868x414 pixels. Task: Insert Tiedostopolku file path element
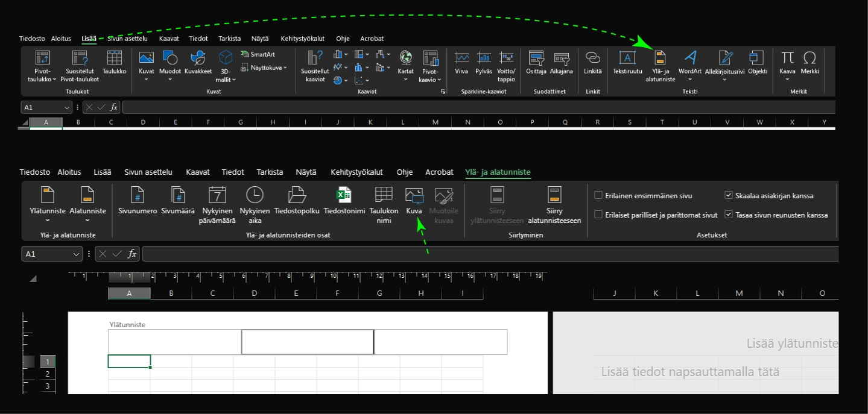(x=297, y=196)
